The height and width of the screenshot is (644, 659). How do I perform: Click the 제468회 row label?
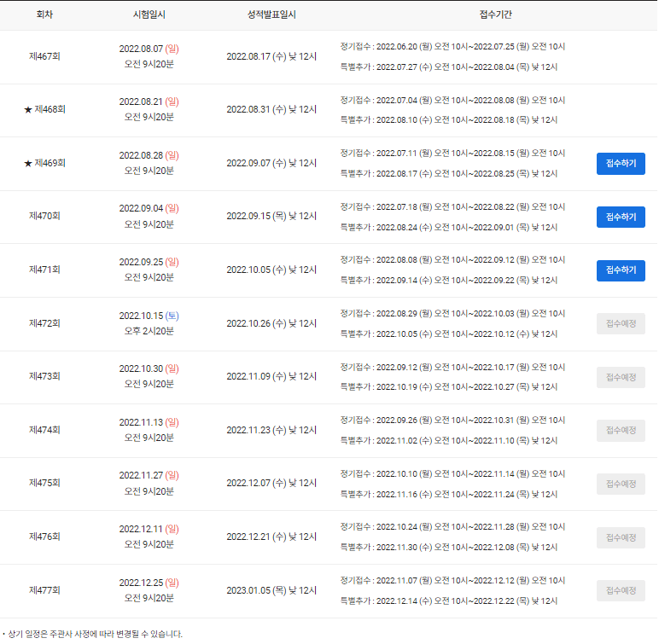click(x=50, y=109)
